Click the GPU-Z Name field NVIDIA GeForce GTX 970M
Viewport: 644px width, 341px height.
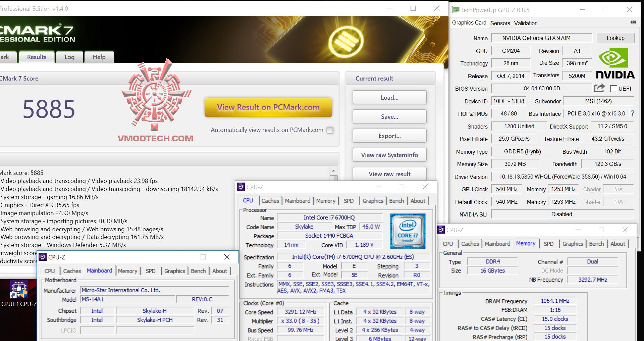click(542, 38)
